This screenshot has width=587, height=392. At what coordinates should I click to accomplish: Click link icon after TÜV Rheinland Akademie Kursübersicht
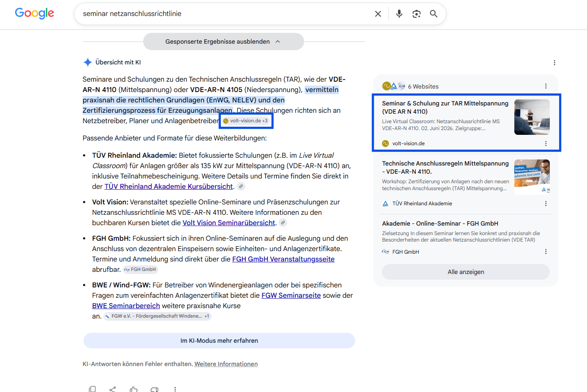(x=241, y=186)
